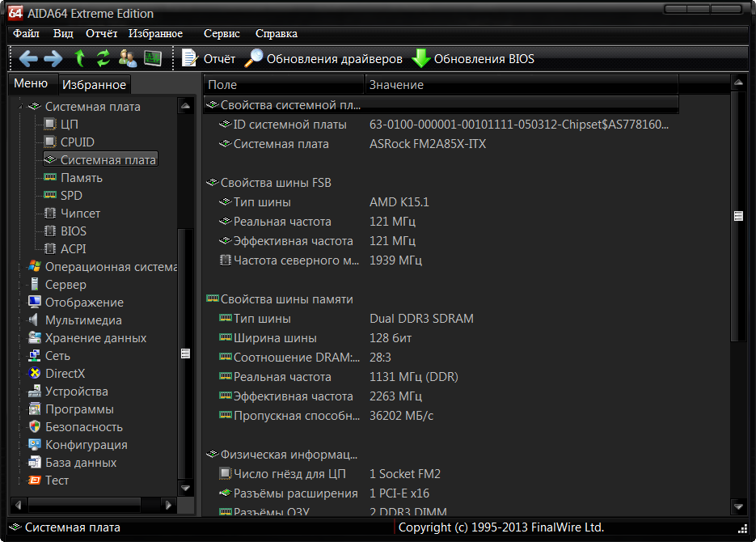Open Обновления драйверов driver updates
756x542 pixels.
tap(323, 58)
